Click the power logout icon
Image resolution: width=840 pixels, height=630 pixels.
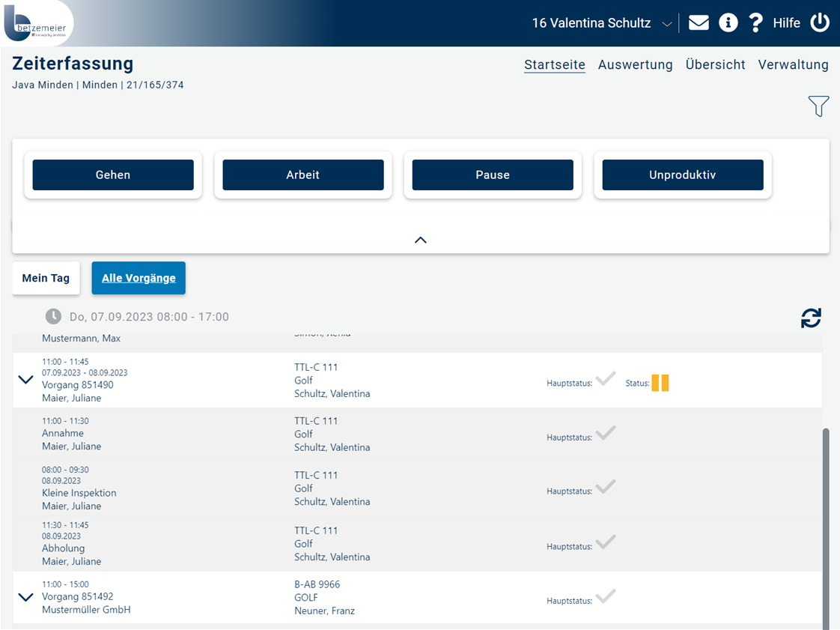[x=820, y=22]
